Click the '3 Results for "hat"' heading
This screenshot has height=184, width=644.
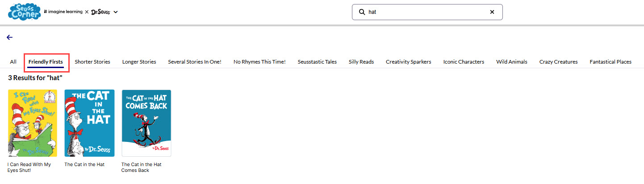(35, 78)
